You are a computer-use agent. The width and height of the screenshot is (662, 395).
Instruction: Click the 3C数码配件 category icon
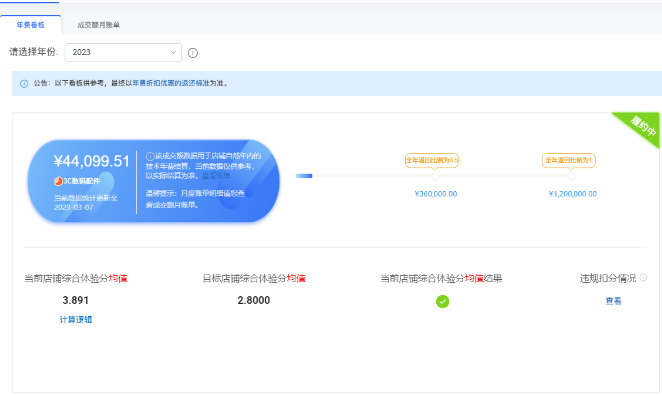point(58,181)
